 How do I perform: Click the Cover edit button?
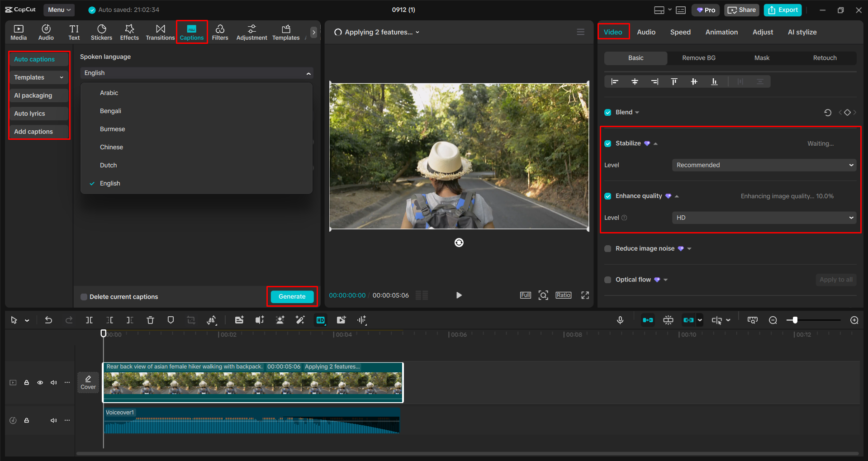click(88, 382)
